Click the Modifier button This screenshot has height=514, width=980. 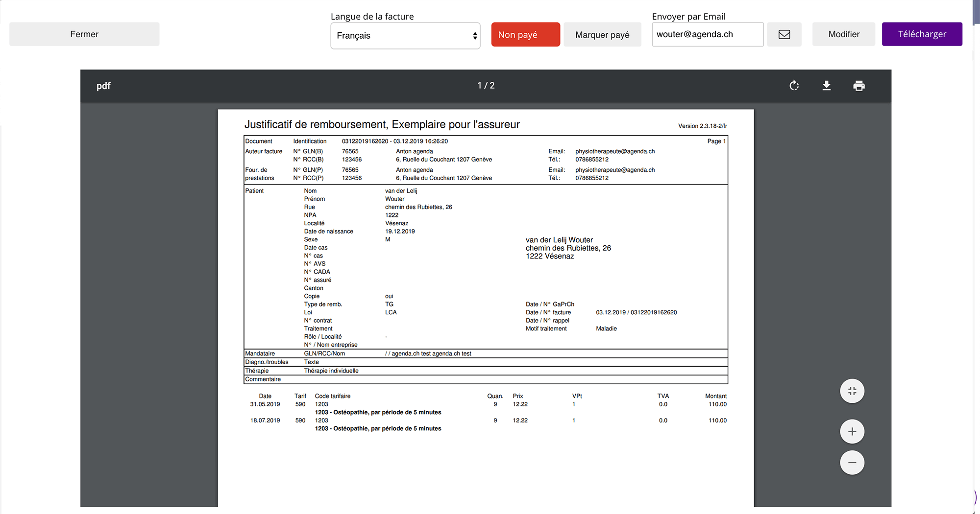pyautogui.click(x=843, y=34)
